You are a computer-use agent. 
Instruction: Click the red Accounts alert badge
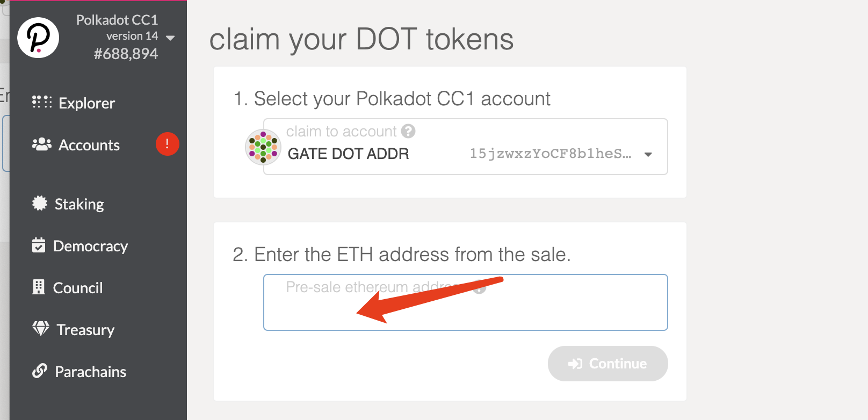(168, 144)
